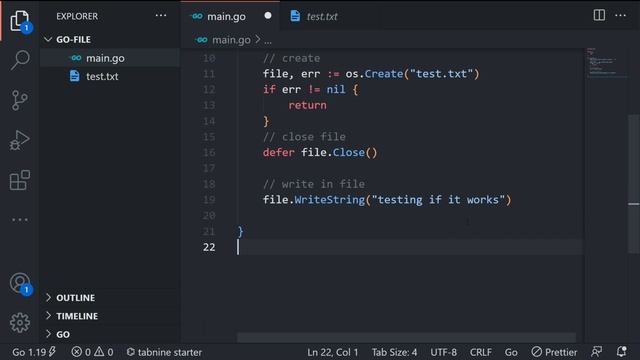
Task: Open editor more actions menu
Action: click(x=620, y=15)
